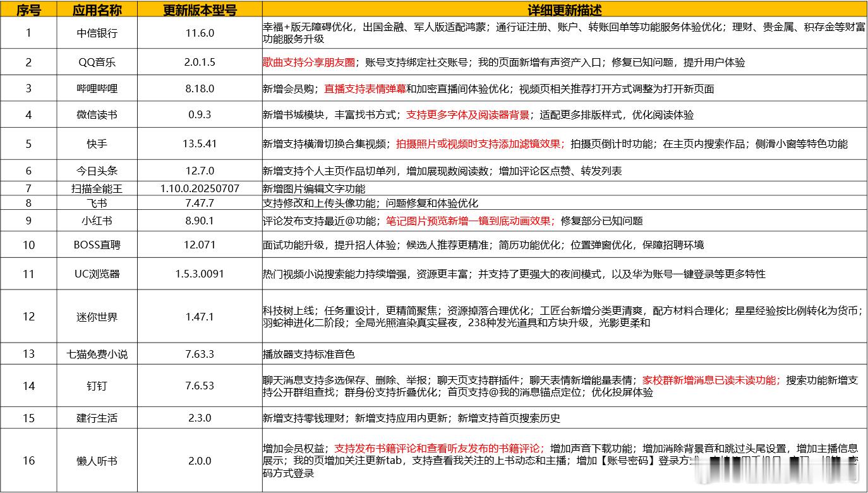Click version cell 13.5.41

[200, 143]
